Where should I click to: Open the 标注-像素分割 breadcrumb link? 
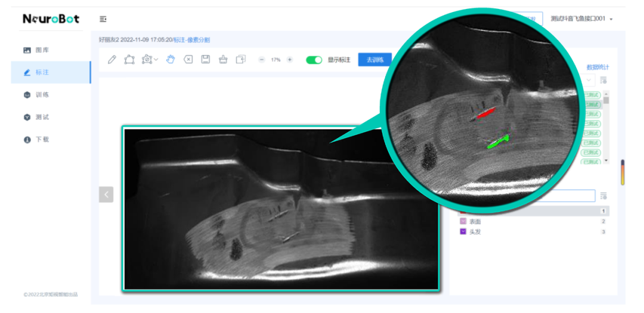[192, 40]
